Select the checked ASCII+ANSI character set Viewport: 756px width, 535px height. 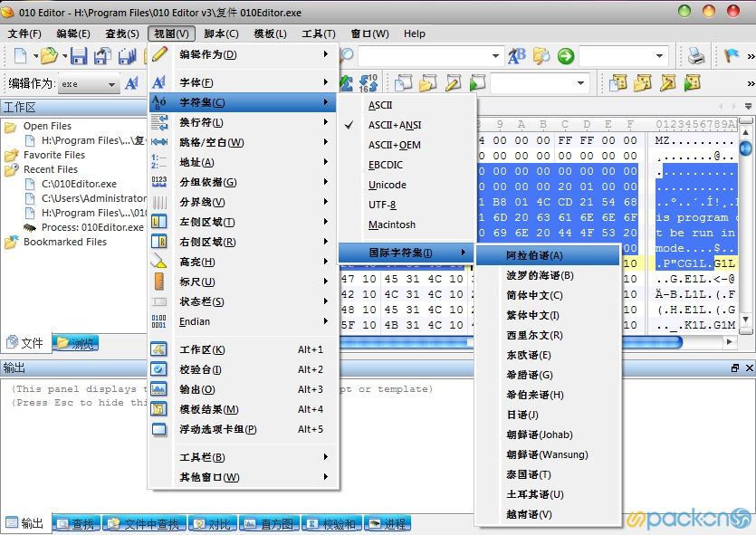407,125
